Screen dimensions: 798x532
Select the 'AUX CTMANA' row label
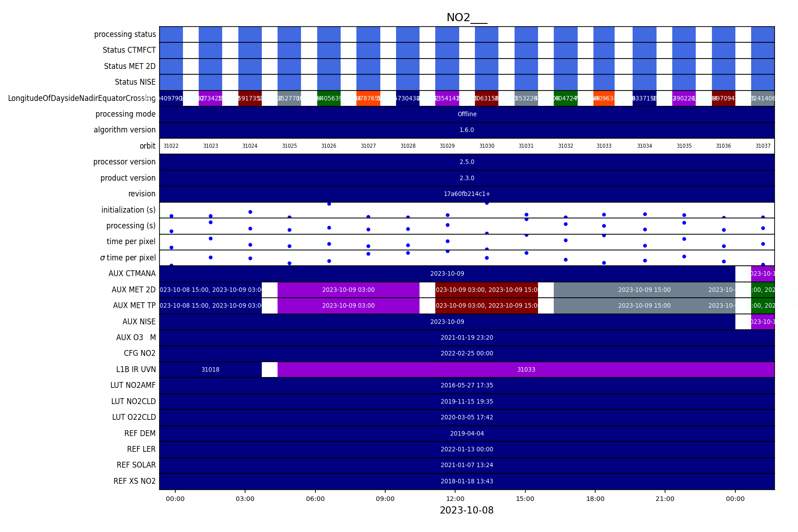click(132, 273)
